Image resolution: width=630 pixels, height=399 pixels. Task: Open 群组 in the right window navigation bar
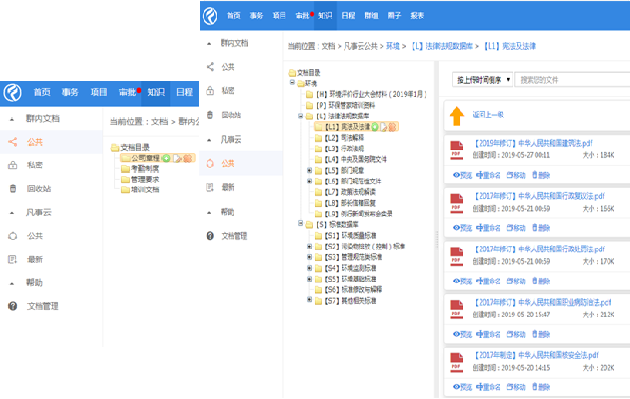point(371,16)
